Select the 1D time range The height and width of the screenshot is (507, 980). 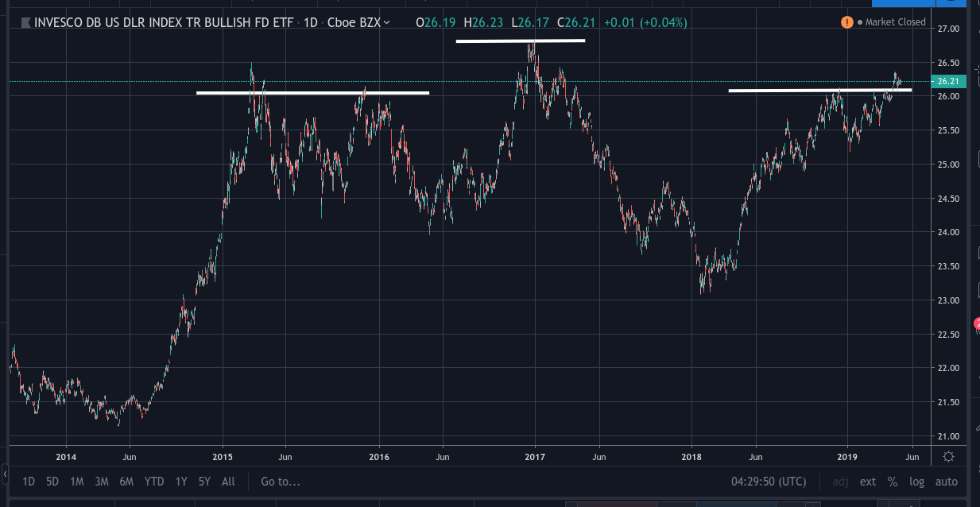[29, 482]
